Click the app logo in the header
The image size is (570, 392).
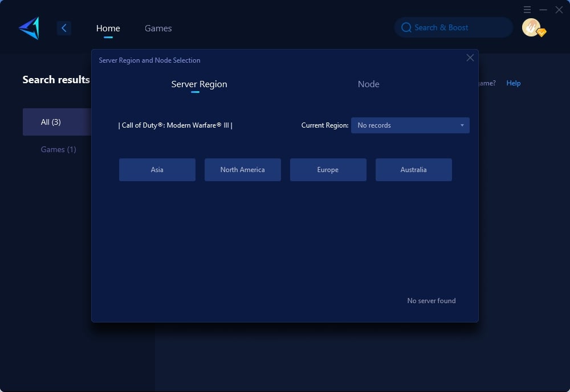pos(29,28)
